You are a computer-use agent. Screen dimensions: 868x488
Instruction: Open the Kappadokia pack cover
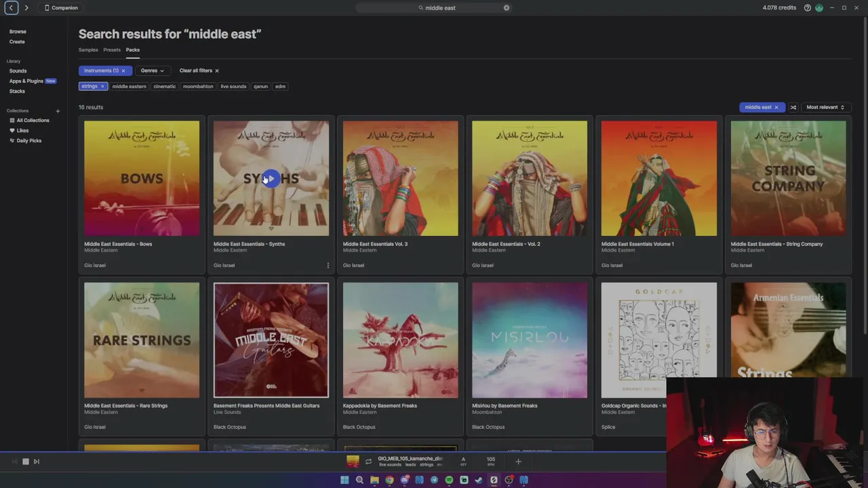(x=400, y=340)
